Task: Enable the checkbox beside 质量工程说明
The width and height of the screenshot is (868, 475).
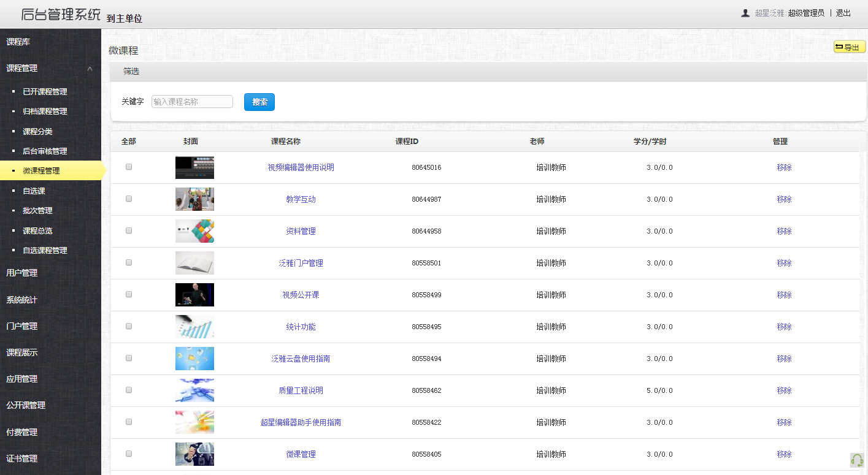Action: pyautogui.click(x=128, y=390)
